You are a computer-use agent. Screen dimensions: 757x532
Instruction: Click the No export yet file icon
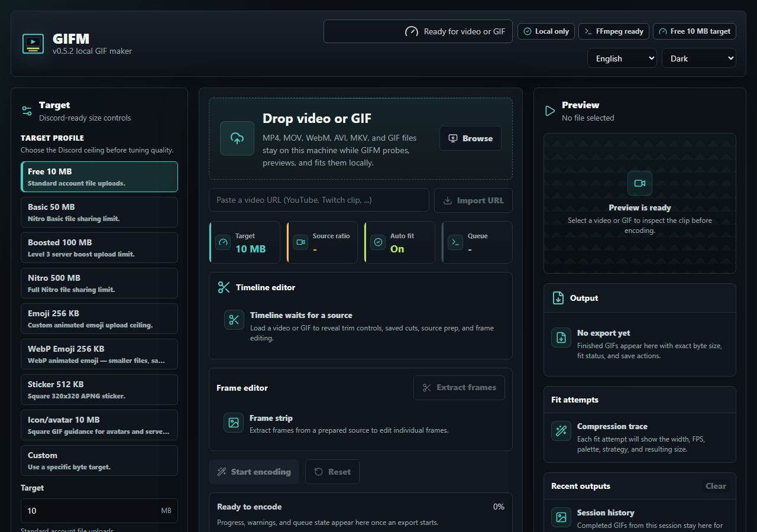tap(561, 338)
